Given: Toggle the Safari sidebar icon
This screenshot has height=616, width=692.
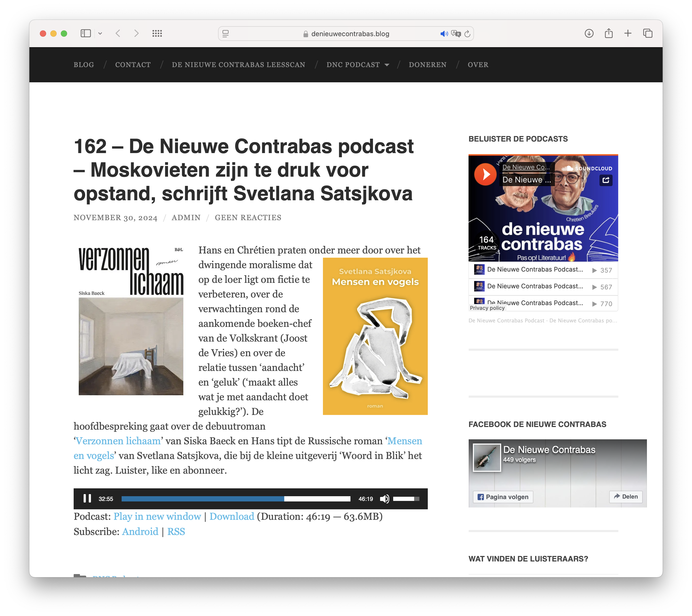Looking at the screenshot, I should tap(86, 33).
